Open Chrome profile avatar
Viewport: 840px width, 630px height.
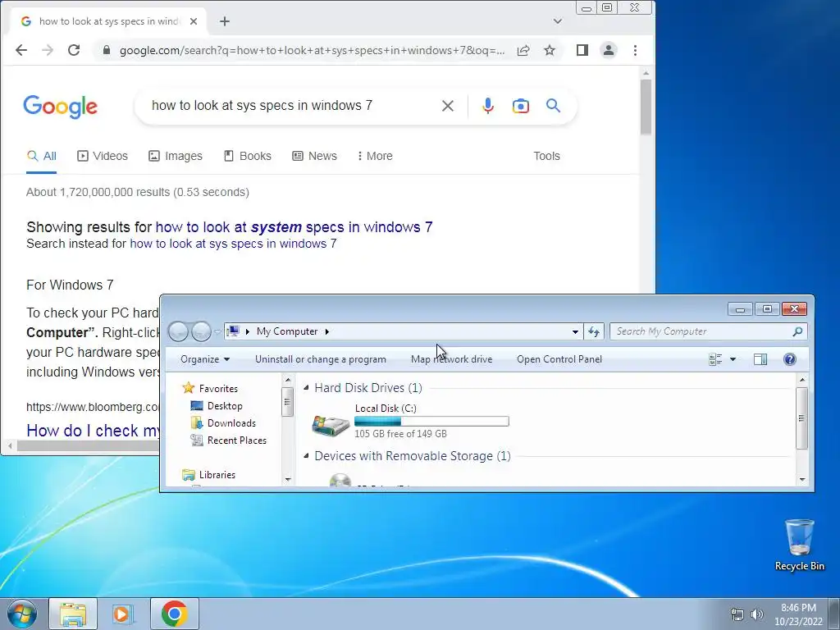609,50
